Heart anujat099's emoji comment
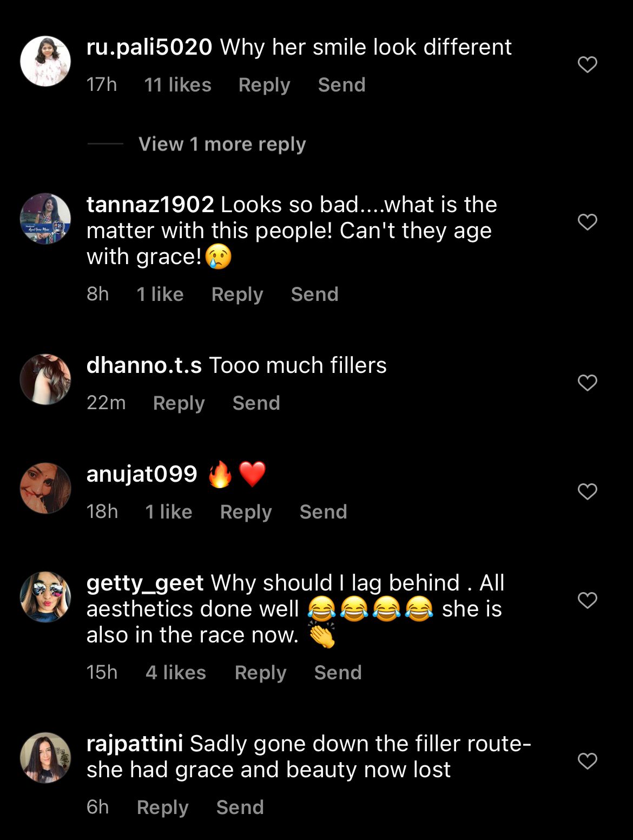Viewport: 633px width, 840px height. point(587,491)
